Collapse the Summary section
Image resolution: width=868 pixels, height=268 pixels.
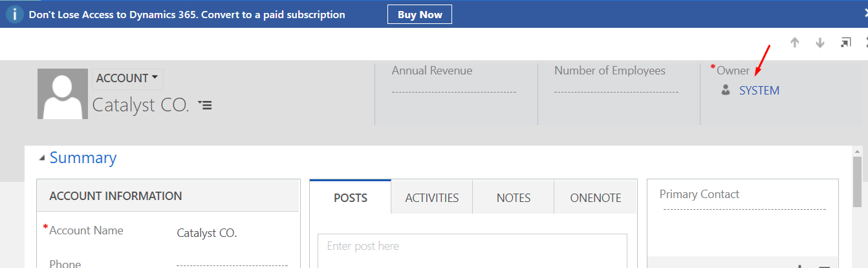click(43, 158)
